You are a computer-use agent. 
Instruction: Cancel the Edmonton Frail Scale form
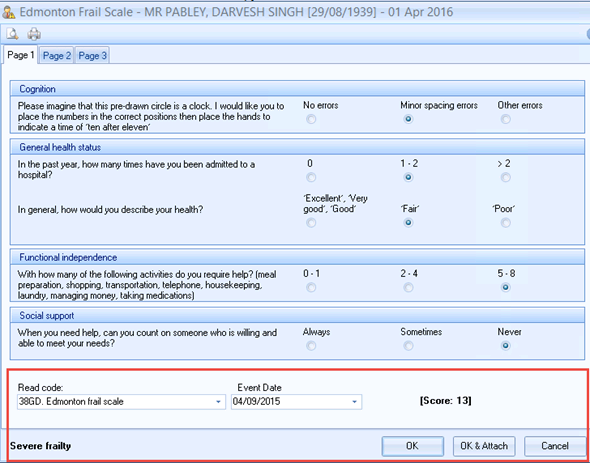pos(555,446)
